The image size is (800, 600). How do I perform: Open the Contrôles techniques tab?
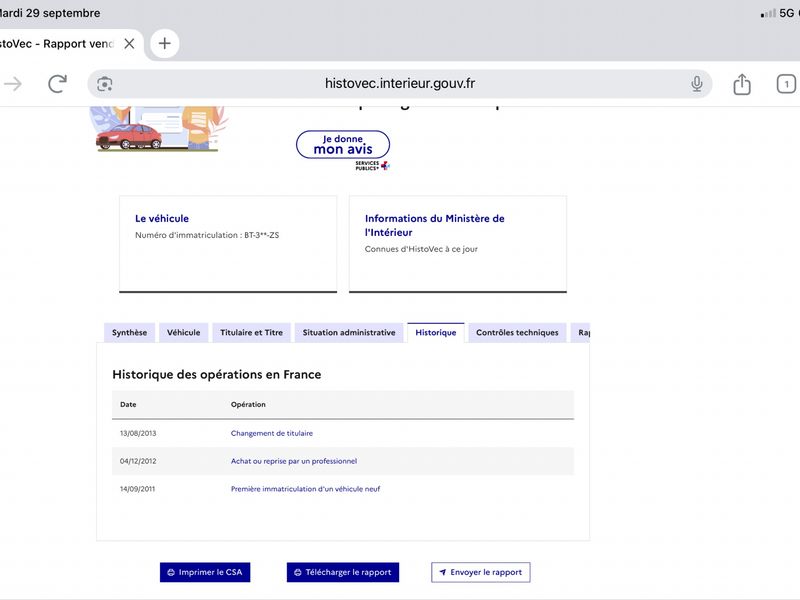(517, 333)
